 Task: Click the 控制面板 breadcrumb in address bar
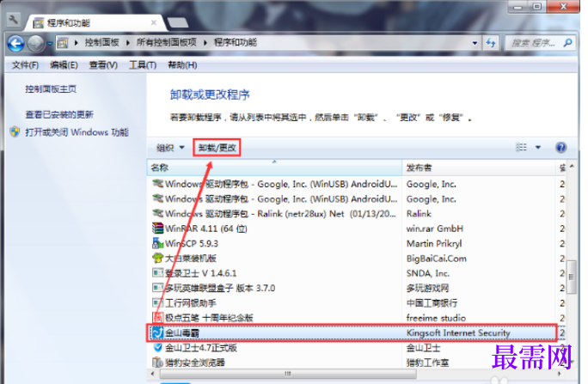tap(101, 42)
